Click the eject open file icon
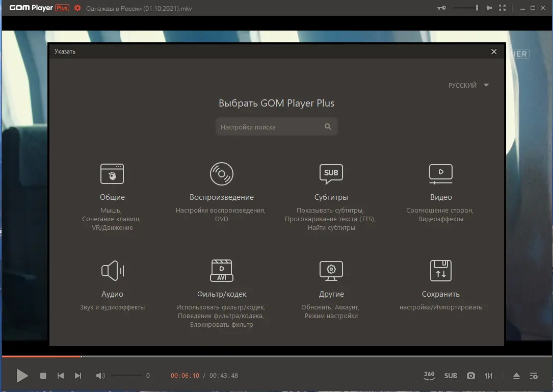The width and height of the screenshot is (553, 392). pos(516,376)
